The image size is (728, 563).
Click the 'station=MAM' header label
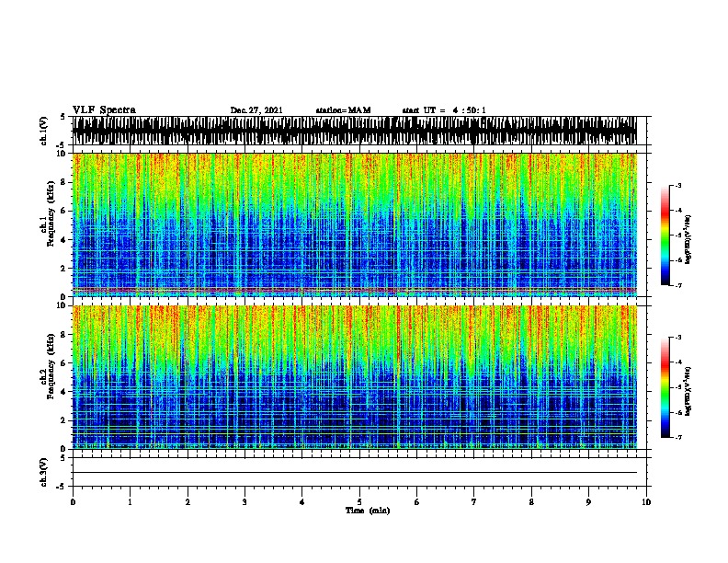click(x=343, y=110)
